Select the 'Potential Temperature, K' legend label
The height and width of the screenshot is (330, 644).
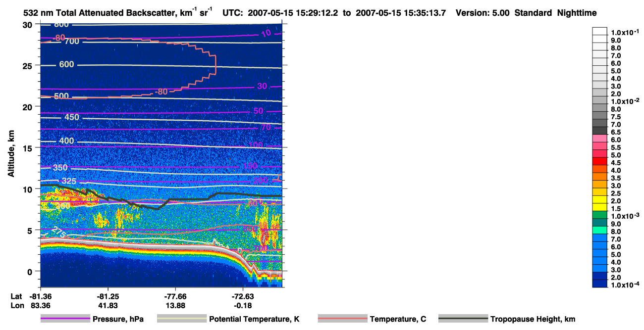tap(254, 319)
